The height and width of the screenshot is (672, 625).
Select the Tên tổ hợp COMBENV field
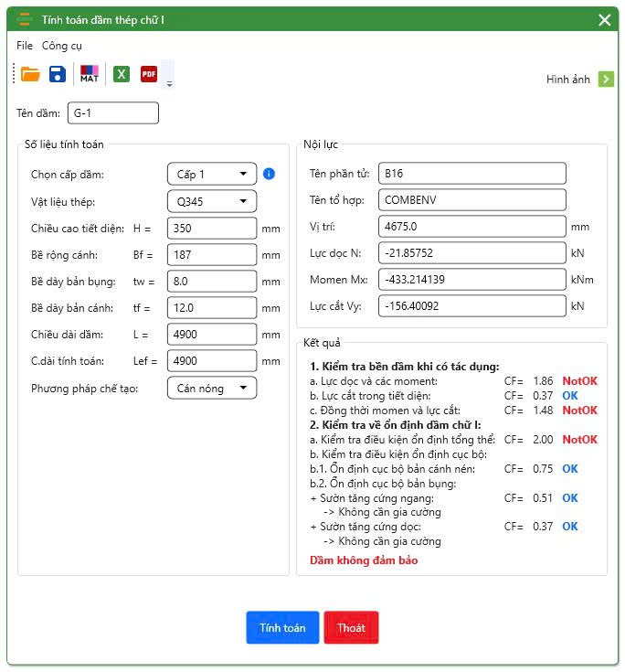(x=471, y=199)
